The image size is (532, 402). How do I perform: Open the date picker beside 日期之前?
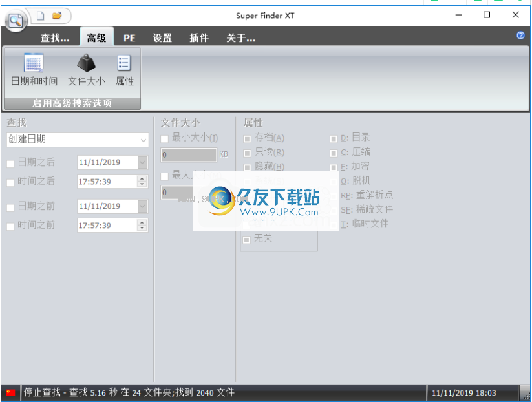tap(142, 206)
